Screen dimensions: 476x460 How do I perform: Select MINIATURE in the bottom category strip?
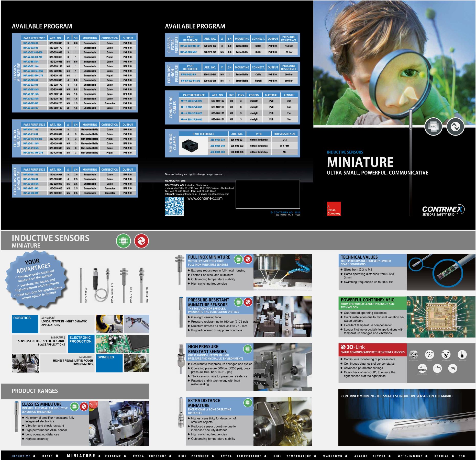coord(81,456)
